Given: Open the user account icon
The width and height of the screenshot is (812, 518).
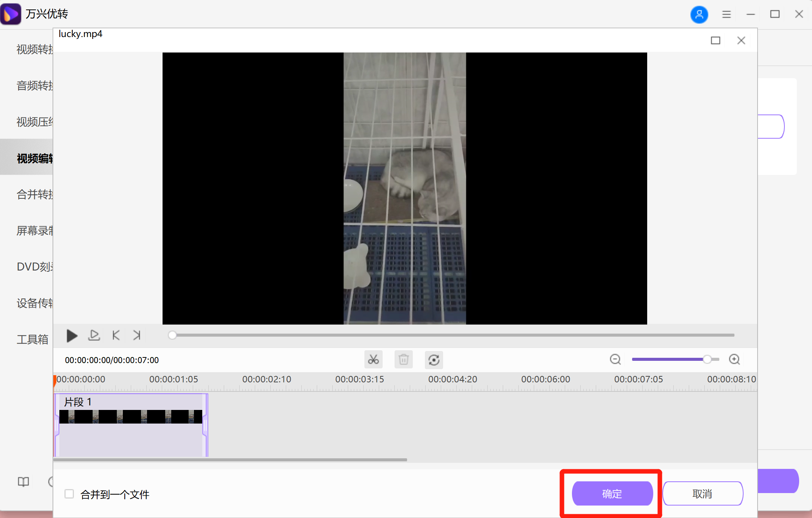Looking at the screenshot, I should (699, 14).
